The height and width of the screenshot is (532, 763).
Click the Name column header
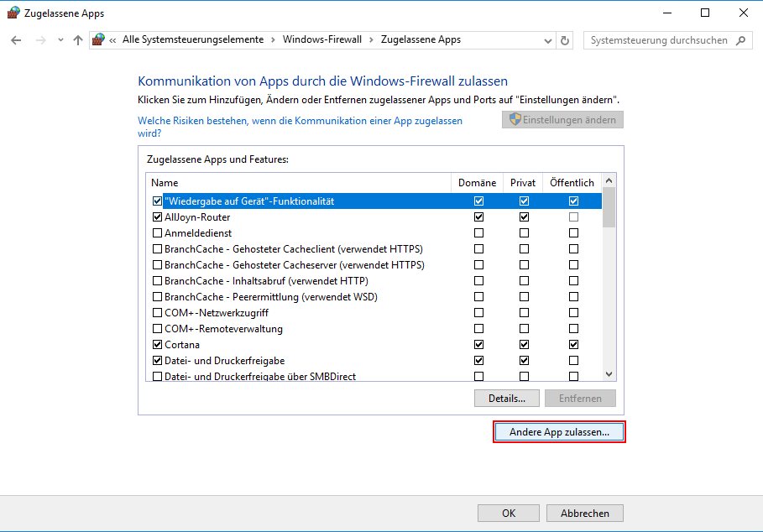298,183
